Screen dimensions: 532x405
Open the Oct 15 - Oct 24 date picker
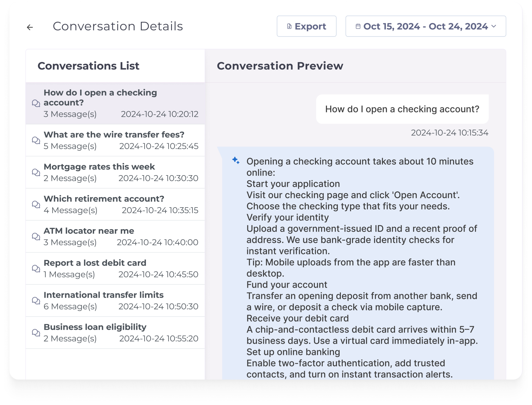pos(425,26)
